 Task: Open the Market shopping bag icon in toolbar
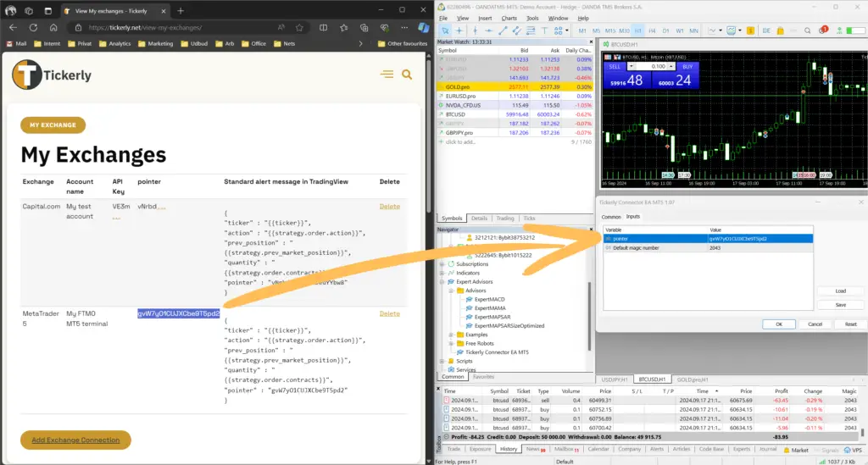[780, 30]
